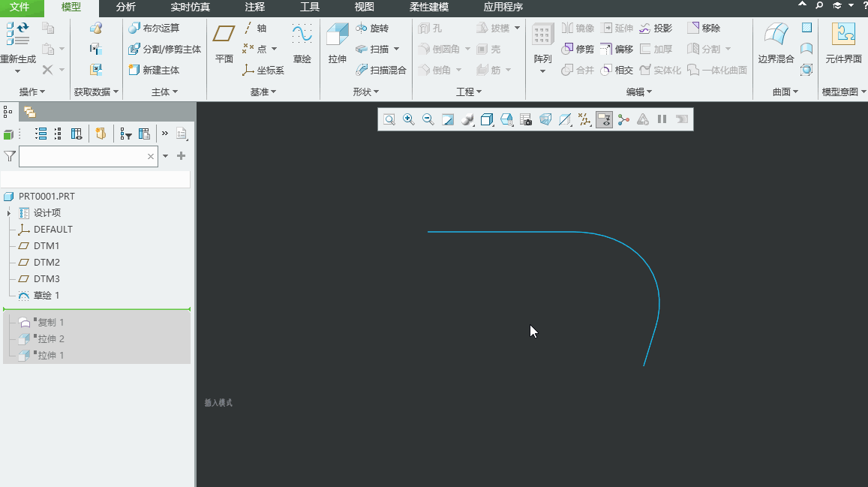Open the Swept Blend (扫描混合) tool
The width and height of the screenshot is (868, 487).
[x=381, y=71]
